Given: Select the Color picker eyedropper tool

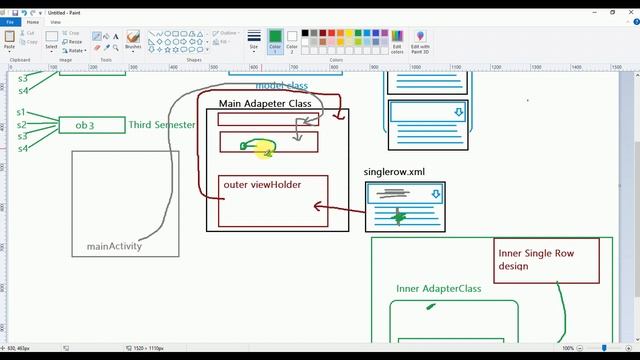Looking at the screenshot, I should (x=106, y=48).
